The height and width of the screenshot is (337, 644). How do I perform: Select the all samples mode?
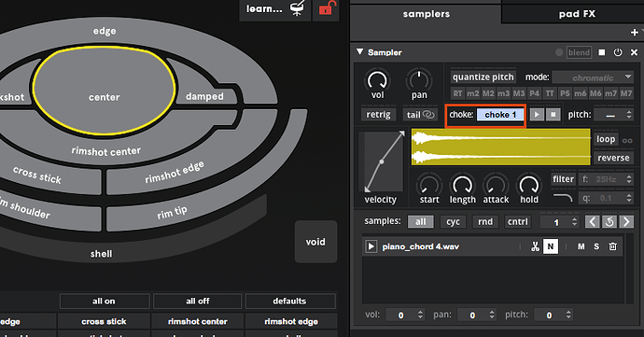coord(420,222)
